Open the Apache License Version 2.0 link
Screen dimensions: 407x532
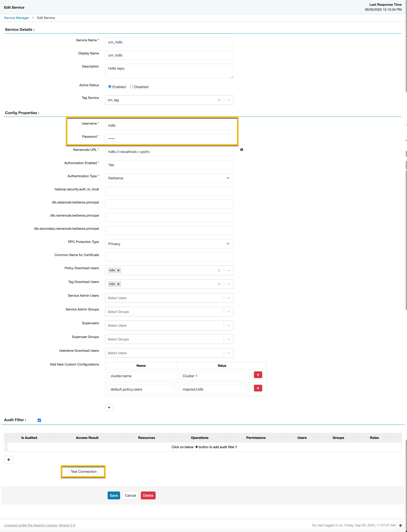click(39, 525)
